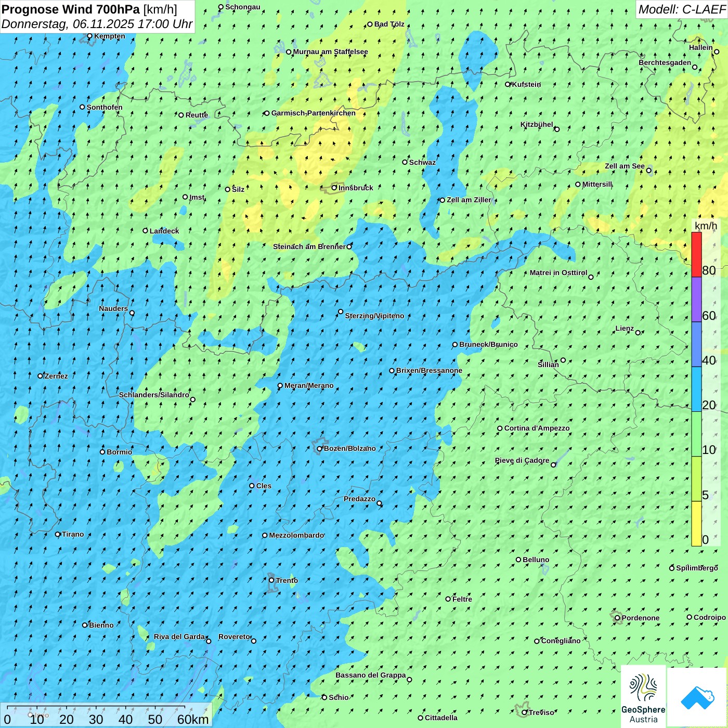This screenshot has height=728, width=728.
Task: Click the red segment of wind legend
Action: pyautogui.click(x=696, y=254)
